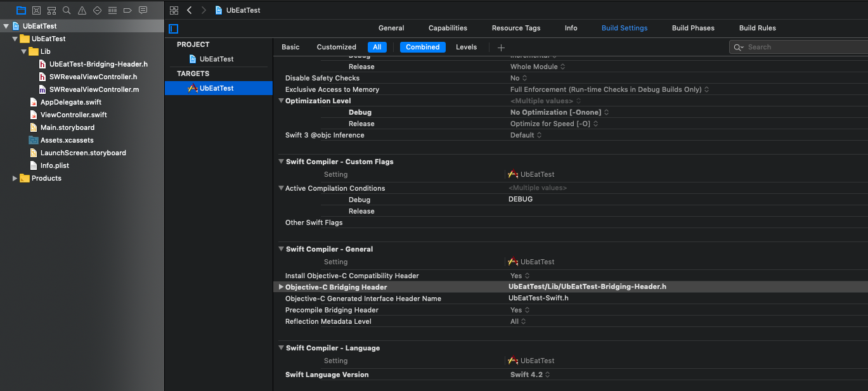Click the add build setting plus button
868x391 pixels.
[x=501, y=48]
